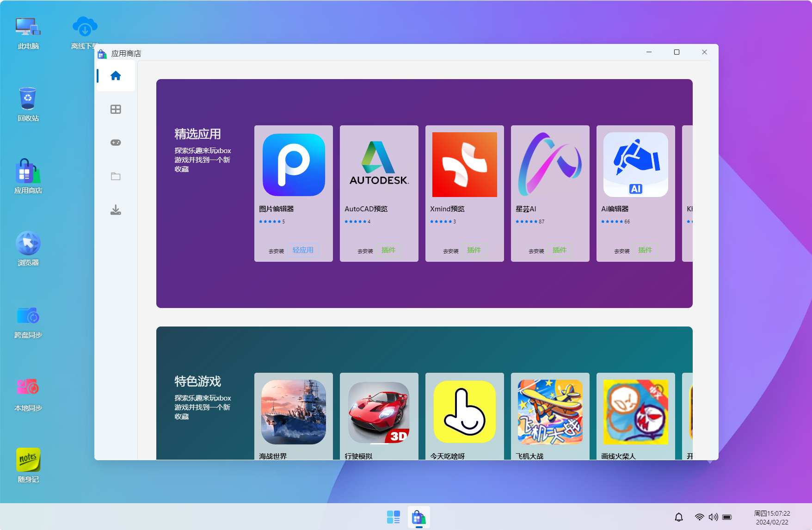The width and height of the screenshot is (812, 530).
Task: Click the 图片编辑器 app icon
Action: pyautogui.click(x=294, y=165)
